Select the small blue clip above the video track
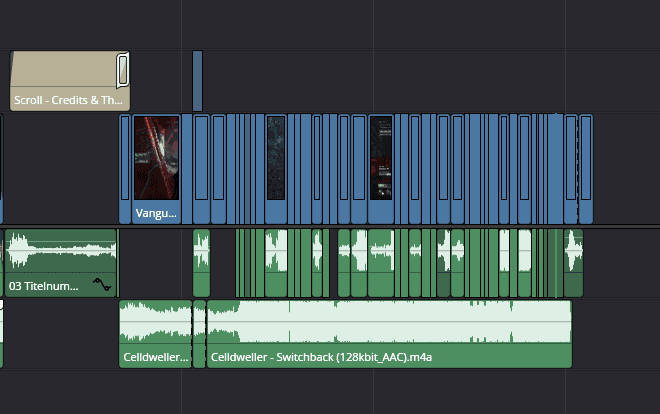The image size is (660, 414). pos(197,80)
